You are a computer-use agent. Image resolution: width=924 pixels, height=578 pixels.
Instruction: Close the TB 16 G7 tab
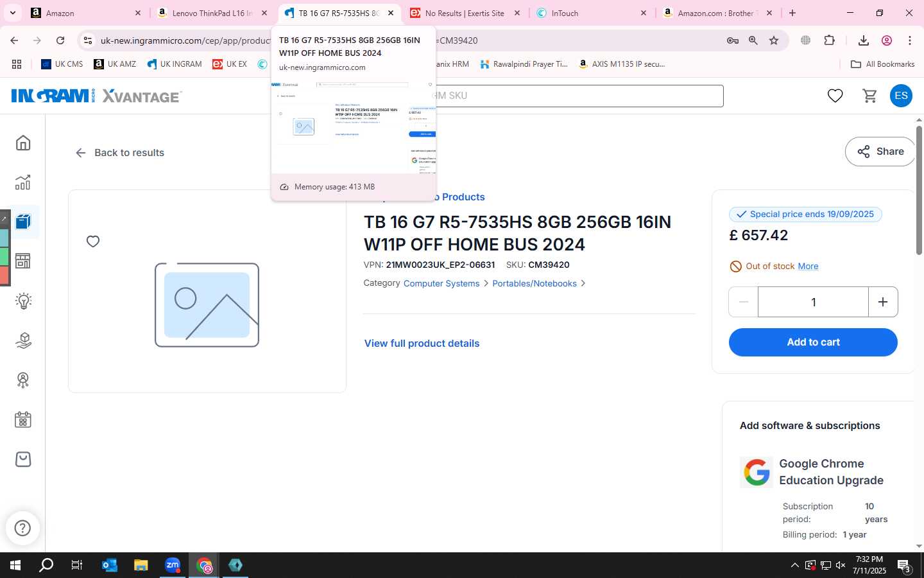[x=391, y=13]
